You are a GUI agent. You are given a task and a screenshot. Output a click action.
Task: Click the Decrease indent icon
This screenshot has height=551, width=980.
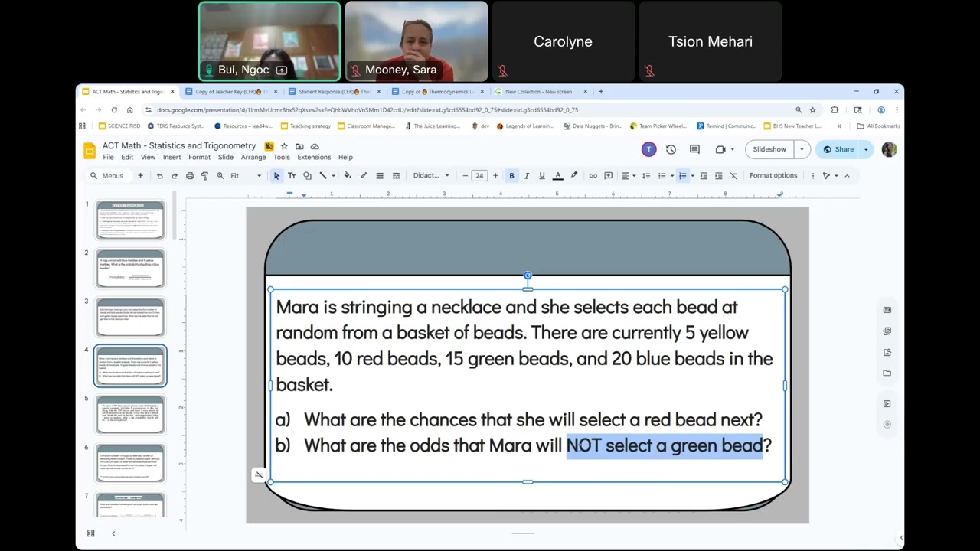point(704,176)
